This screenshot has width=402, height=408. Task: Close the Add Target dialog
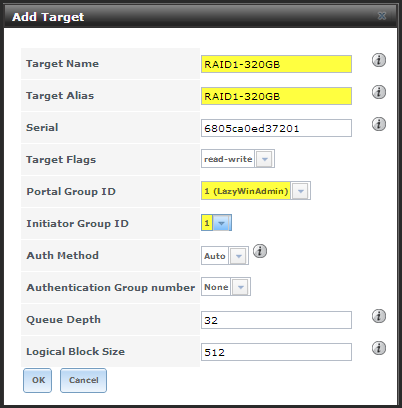tap(382, 16)
